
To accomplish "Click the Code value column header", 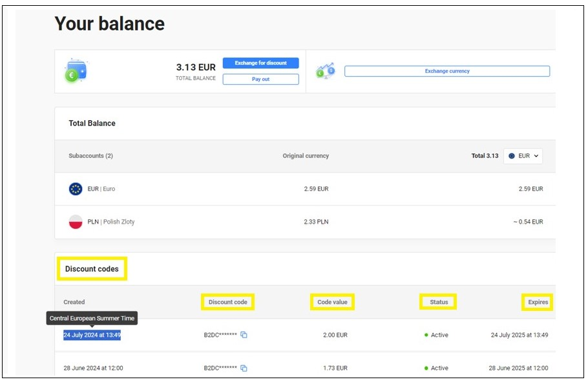I will [x=332, y=302].
